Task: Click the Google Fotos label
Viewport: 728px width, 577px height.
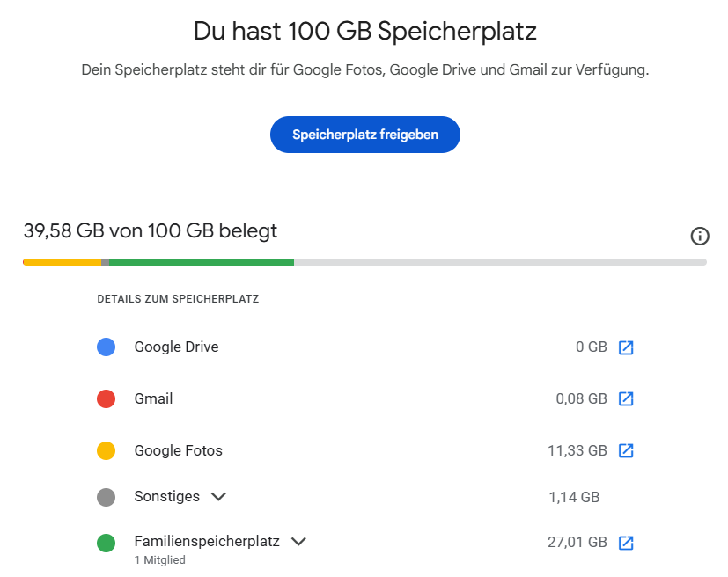Action: (178, 450)
